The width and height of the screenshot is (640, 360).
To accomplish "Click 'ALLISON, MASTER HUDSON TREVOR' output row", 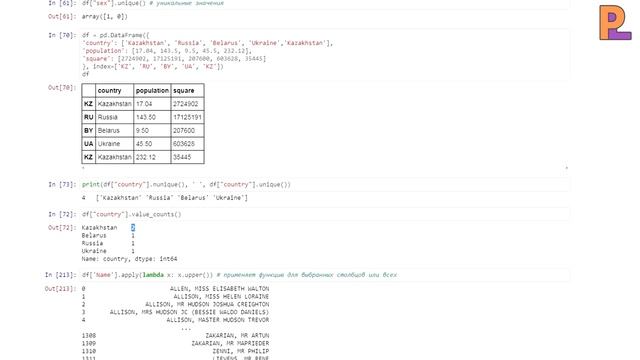I will click(176, 320).
